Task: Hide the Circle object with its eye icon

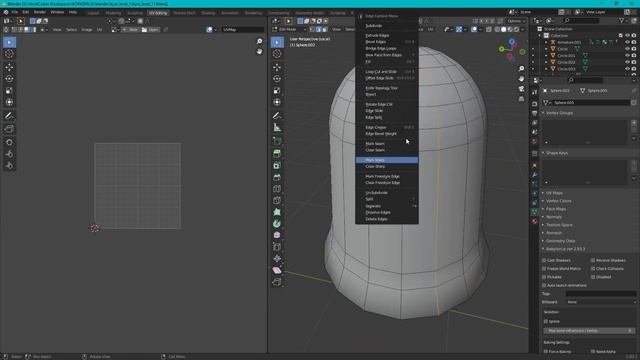Action: click(x=627, y=49)
